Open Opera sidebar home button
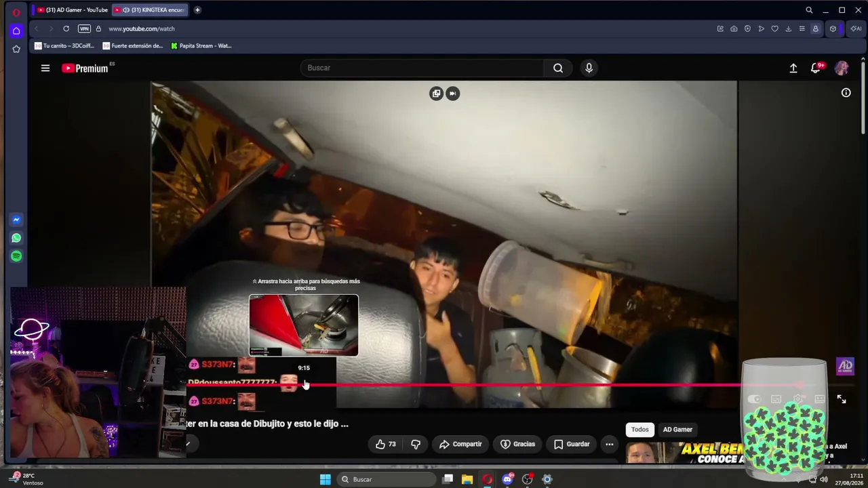 point(16,30)
